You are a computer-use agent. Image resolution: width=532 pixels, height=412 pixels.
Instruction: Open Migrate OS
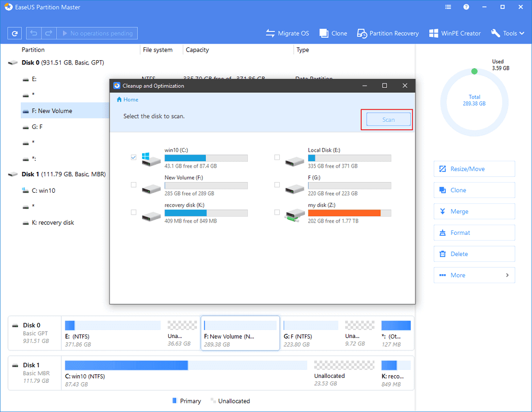287,33
